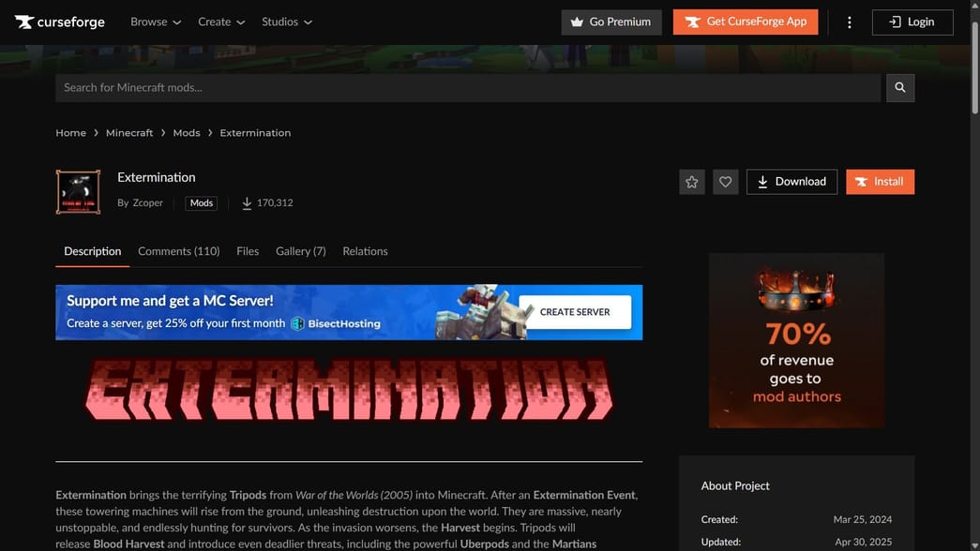980x551 pixels.
Task: Switch to the Relations tab
Action: coord(365,250)
